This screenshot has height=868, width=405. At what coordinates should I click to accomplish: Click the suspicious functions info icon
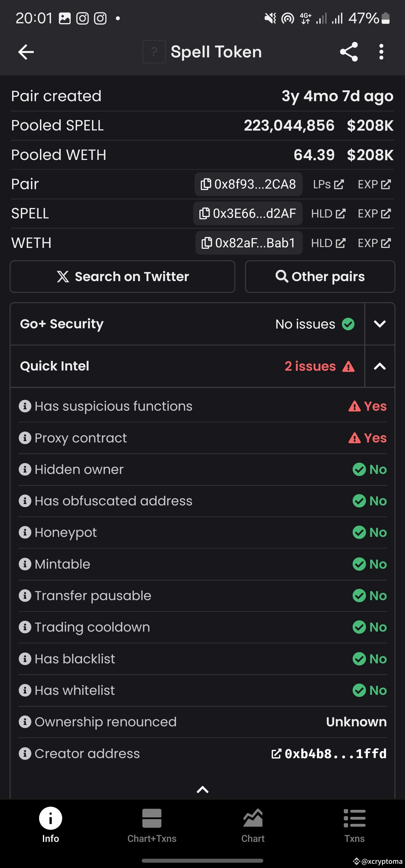click(x=25, y=406)
